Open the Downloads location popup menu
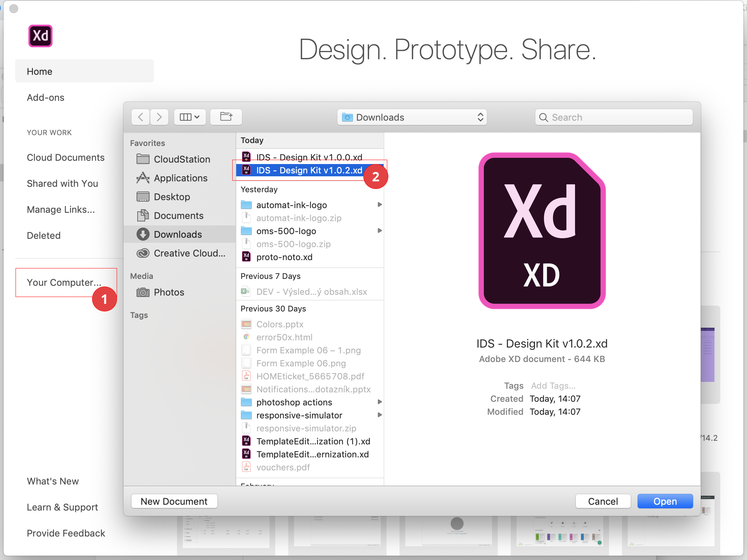The height and width of the screenshot is (560, 747). [412, 117]
